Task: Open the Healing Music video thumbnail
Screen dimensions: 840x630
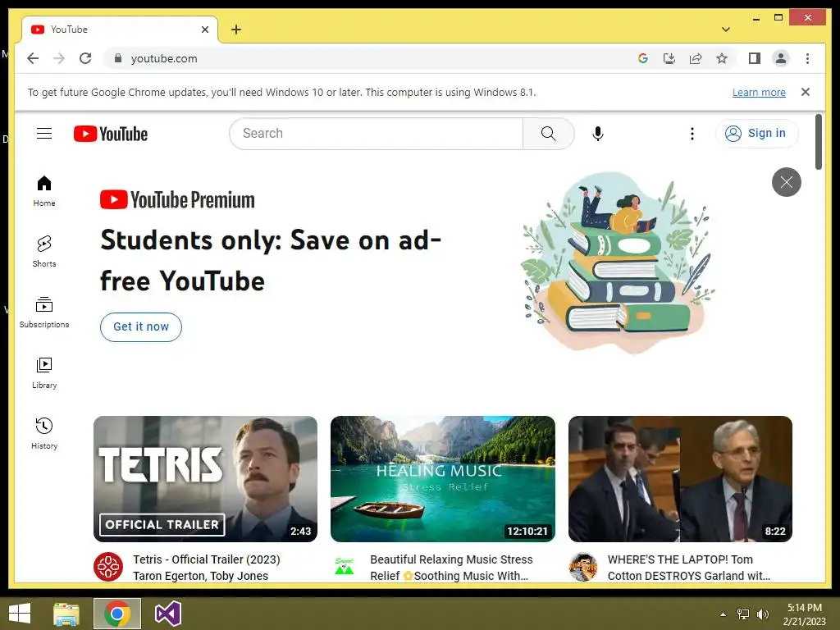Action: (x=442, y=479)
